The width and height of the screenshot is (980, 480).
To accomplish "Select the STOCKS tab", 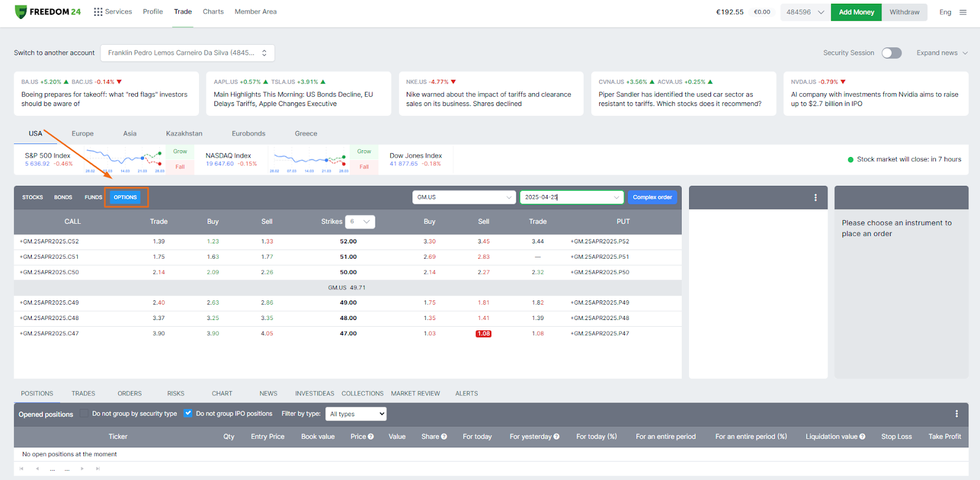I will 32,197.
